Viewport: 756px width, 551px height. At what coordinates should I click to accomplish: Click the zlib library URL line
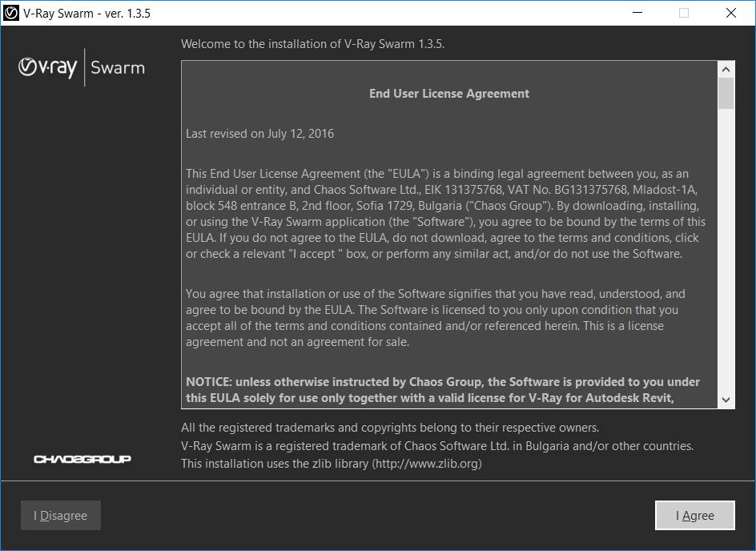(x=332, y=464)
